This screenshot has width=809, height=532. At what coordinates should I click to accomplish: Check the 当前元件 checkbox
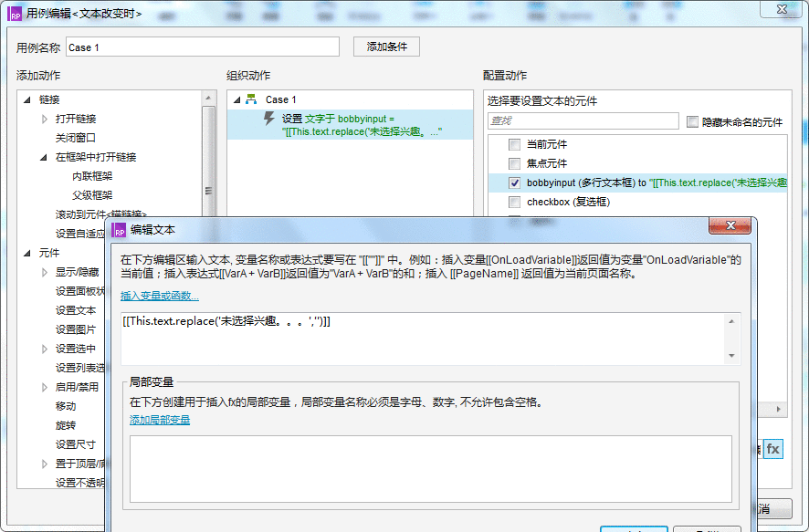click(x=514, y=144)
